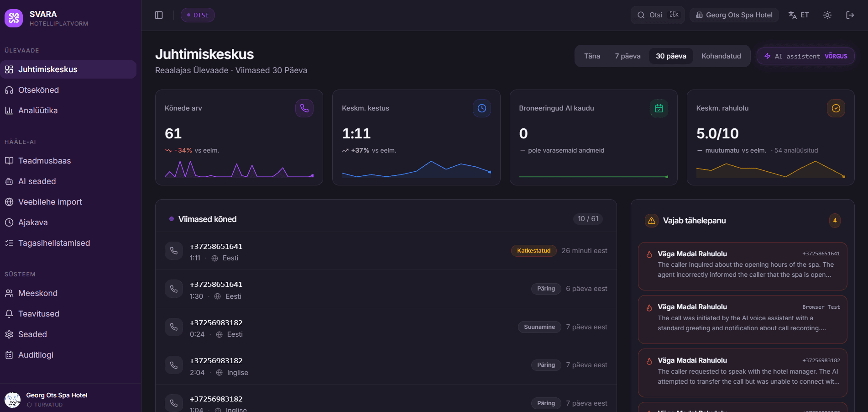868x412 pixels.
Task: Click the OTSE status badge
Action: click(x=198, y=15)
